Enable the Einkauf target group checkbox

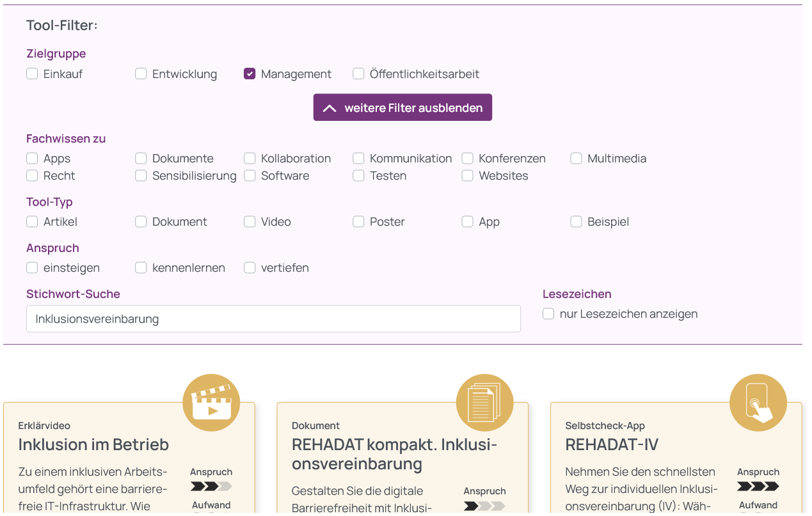pos(32,74)
